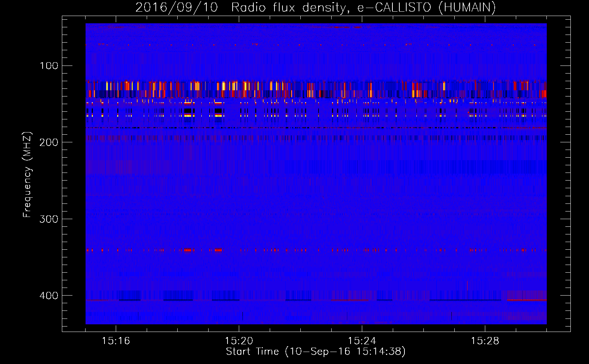Viewport: 589px width, 364px height.
Task: Click the plot title 'Radio flux density, e-CALLISTO (HUMAIN)'
Action: (364, 7)
